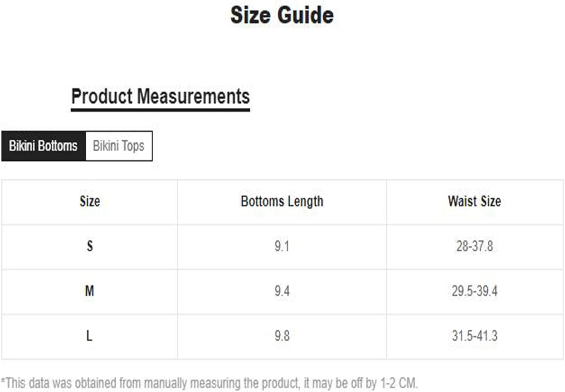Click the 9.4 bottoms length cell

[x=282, y=291]
